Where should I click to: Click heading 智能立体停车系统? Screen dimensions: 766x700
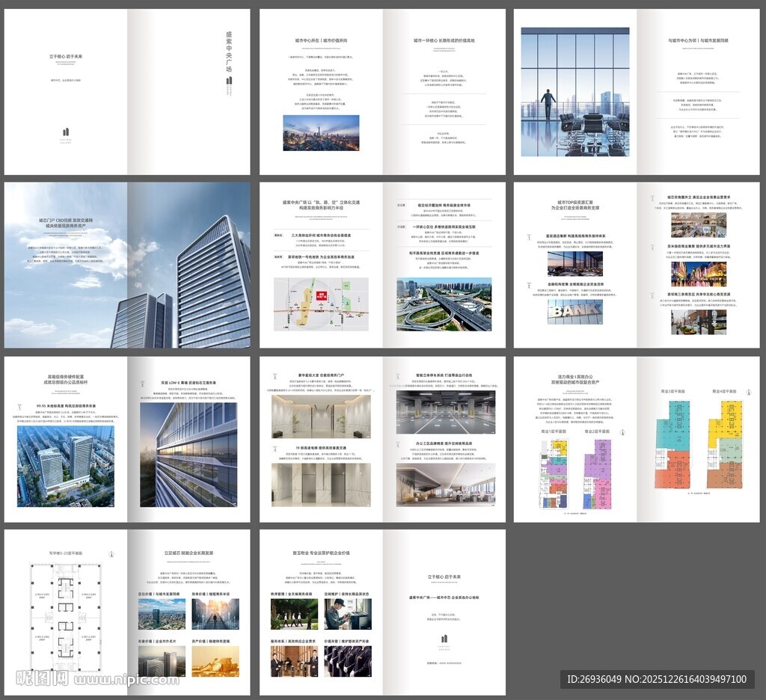(430, 375)
